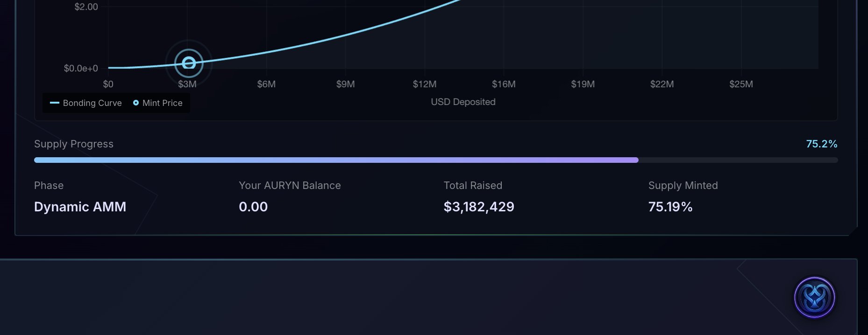Click the Your AURYN Balance label
The width and height of the screenshot is (868, 335).
290,185
